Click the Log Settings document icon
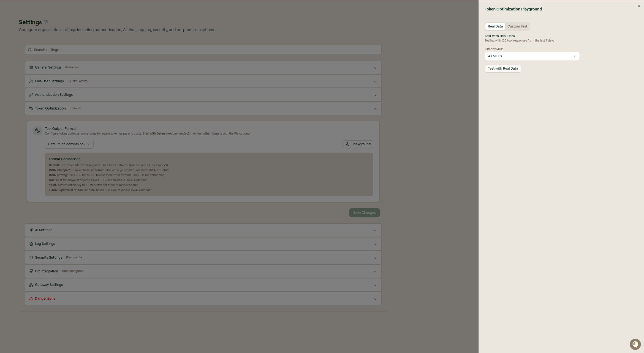This screenshot has width=644, height=353. [x=31, y=244]
